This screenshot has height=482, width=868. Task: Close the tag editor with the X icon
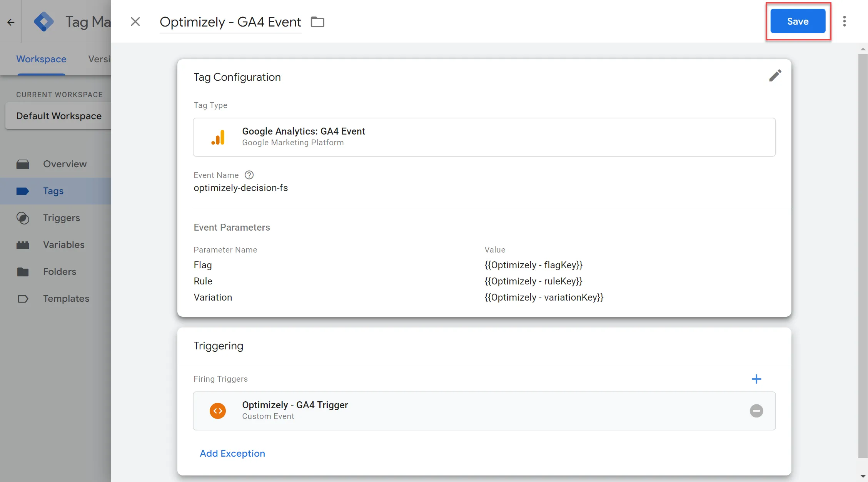[x=135, y=22]
